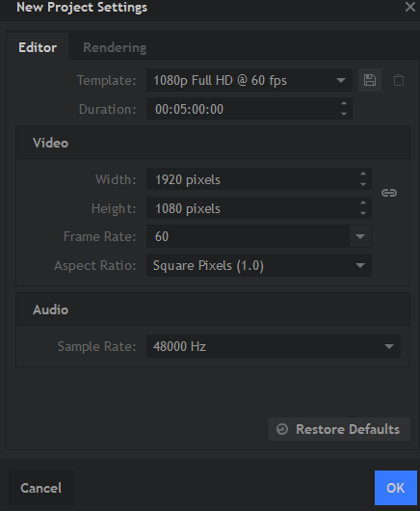This screenshot has width=420, height=511.
Task: Save the current template preset
Action: pos(370,80)
